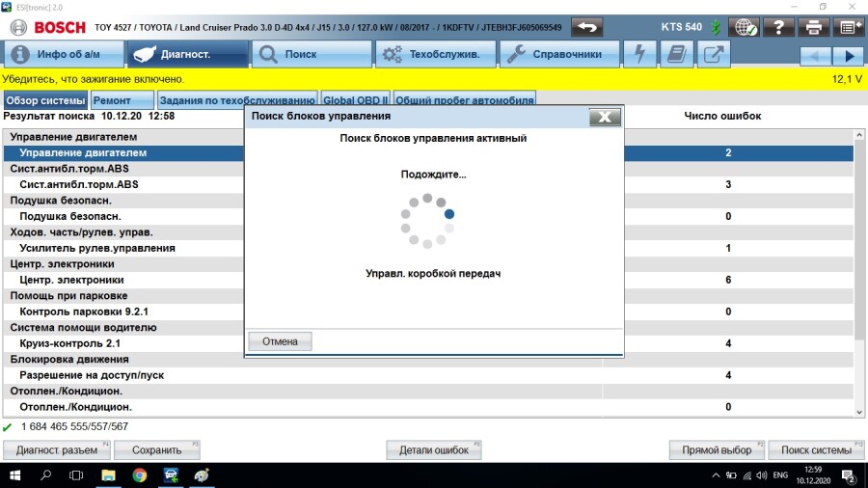This screenshot has width=868, height=488.
Task: Open Задания по техобслуживанию subtab
Action: pyautogui.click(x=237, y=100)
